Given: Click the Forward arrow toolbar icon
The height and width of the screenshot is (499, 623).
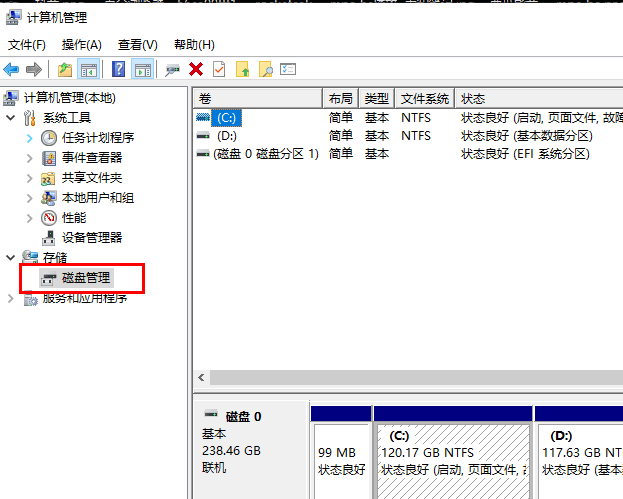Looking at the screenshot, I should click(x=34, y=70).
